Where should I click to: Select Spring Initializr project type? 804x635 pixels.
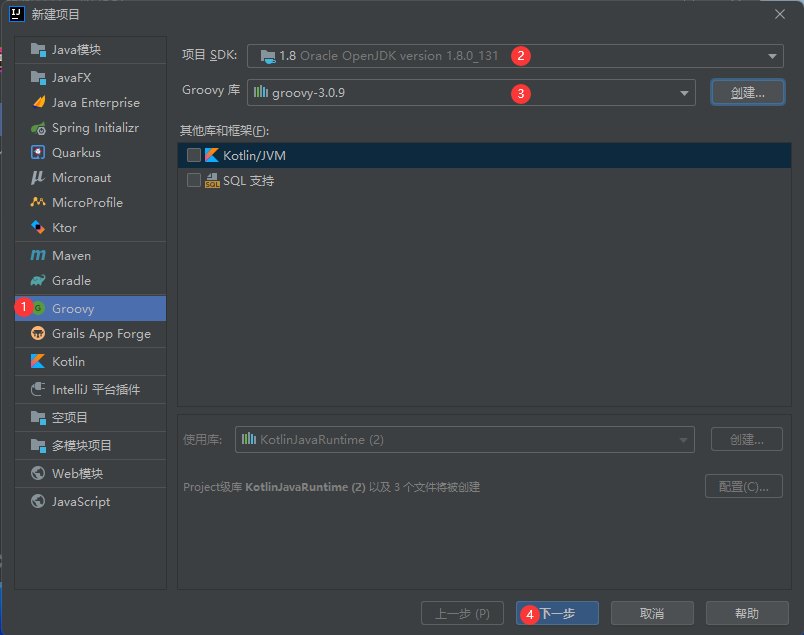pos(90,128)
